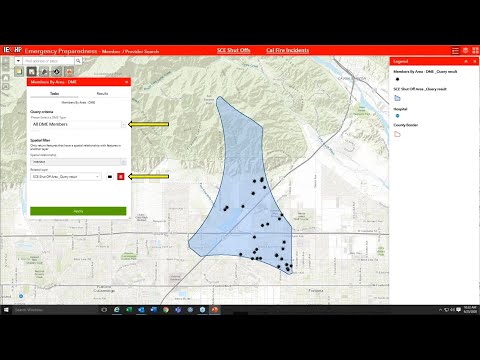Click the IEHP logo
Screen dimensions: 480x360
[x=12, y=50]
